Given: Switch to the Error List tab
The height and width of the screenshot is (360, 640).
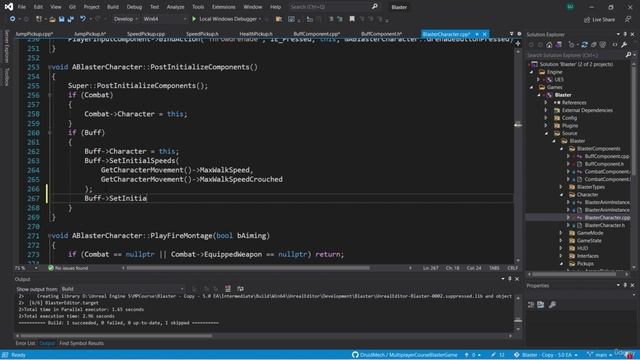Looking at the screenshot, I should click(25, 343).
